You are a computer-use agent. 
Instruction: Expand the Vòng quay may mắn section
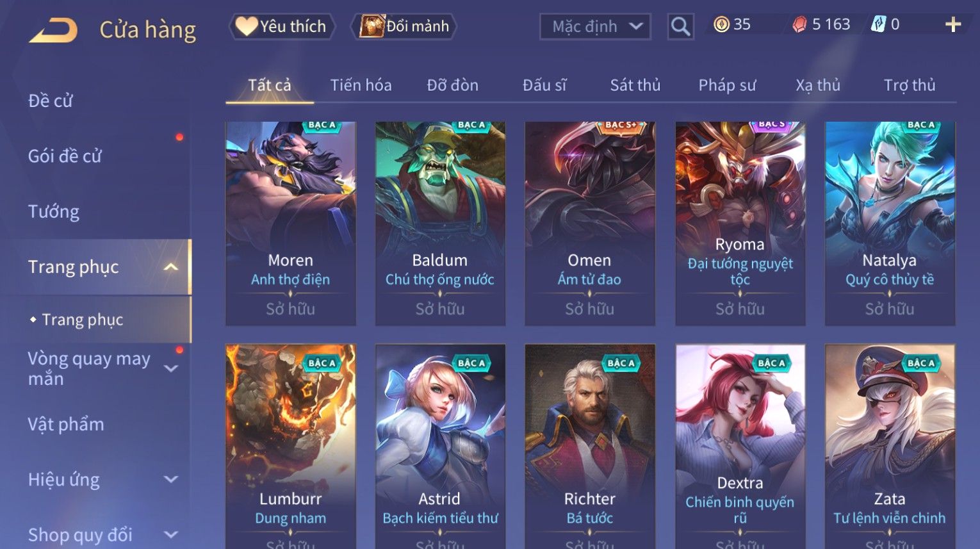(171, 368)
